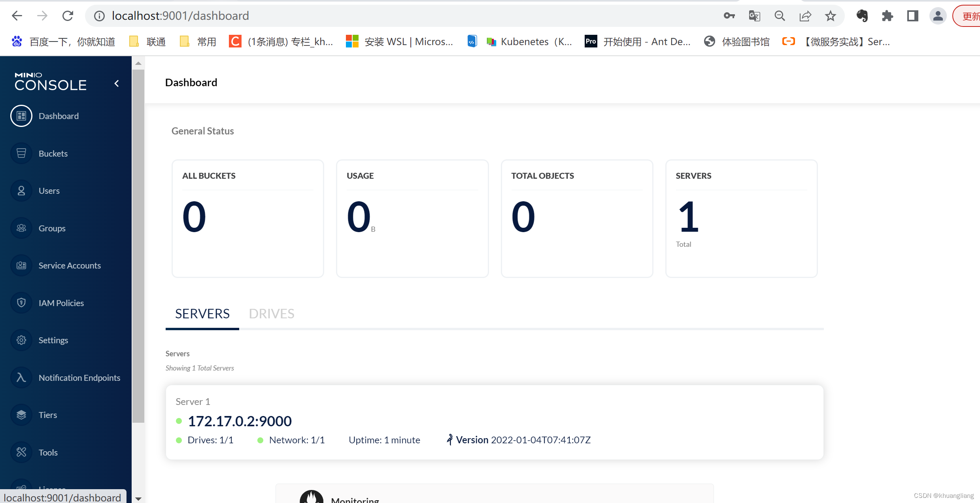Select the SERVERS tab
980x503 pixels.
point(202,313)
